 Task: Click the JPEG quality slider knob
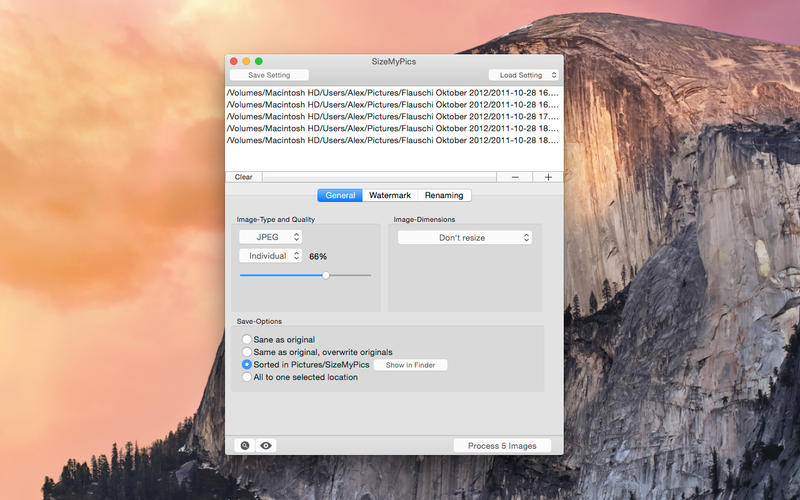click(325, 275)
